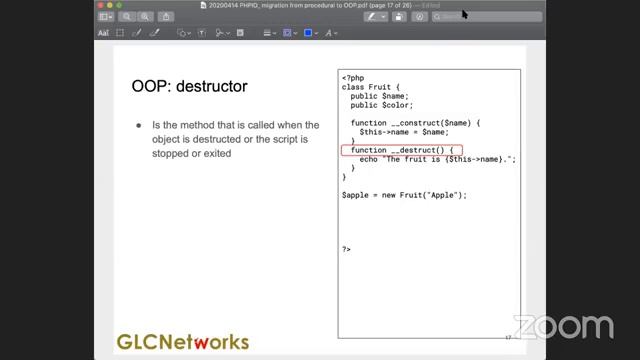Screen dimensions: 640x360
Task: Click the yellow minimize window button
Action: point(109,5)
